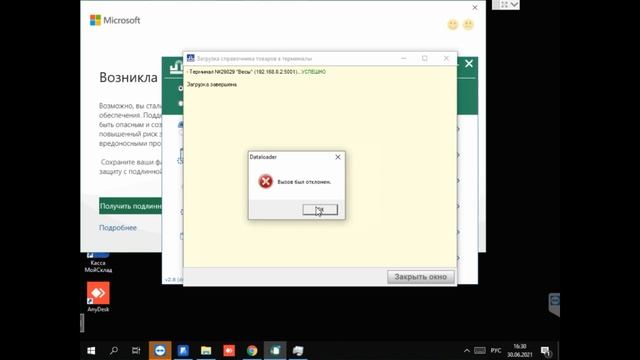
Task: Expand hidden system tray icons
Action: (x=467, y=351)
